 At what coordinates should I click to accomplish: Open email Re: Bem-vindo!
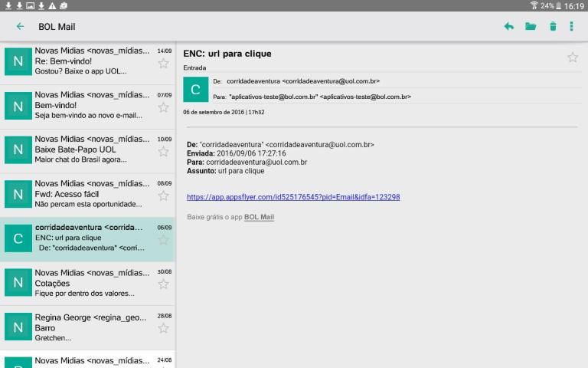coord(87,61)
